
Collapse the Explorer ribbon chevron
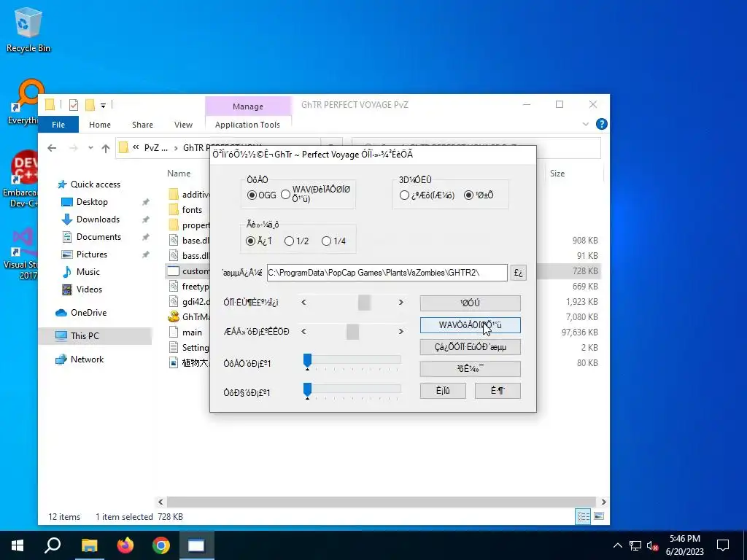pos(586,124)
